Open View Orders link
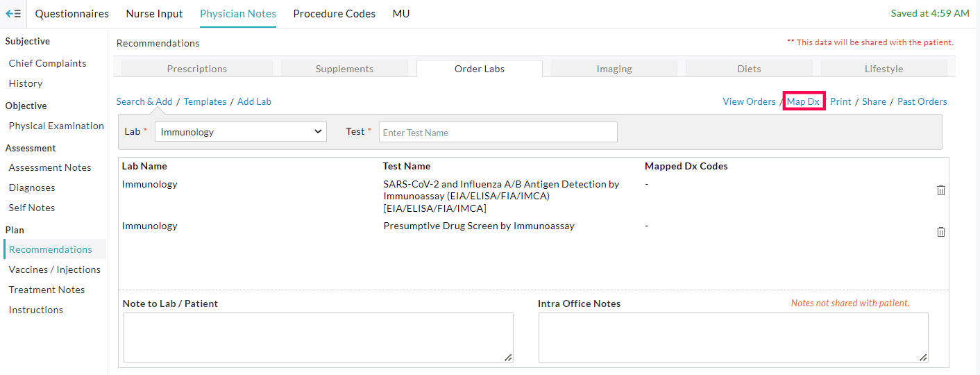Screen dimensions: 980x375 [x=749, y=101]
